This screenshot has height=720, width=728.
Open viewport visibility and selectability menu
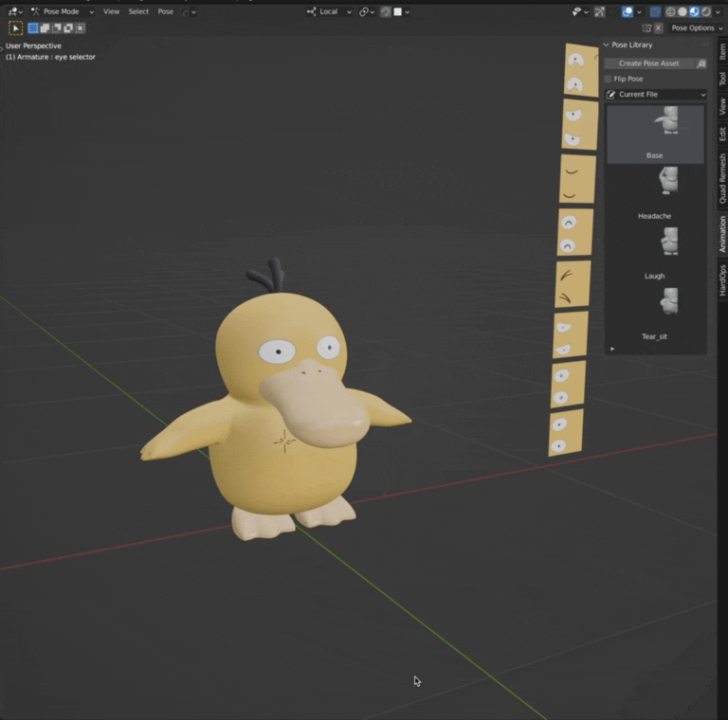point(579,12)
